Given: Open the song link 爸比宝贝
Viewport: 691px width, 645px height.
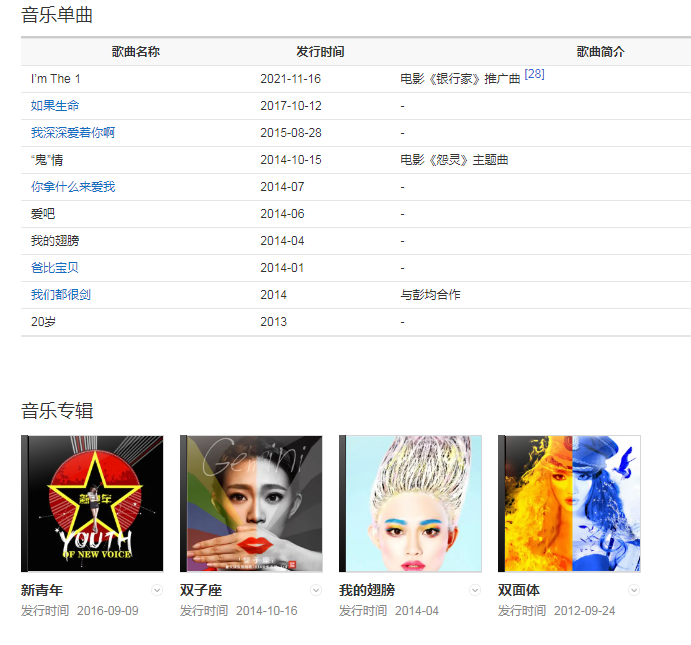Looking at the screenshot, I should coord(55,268).
